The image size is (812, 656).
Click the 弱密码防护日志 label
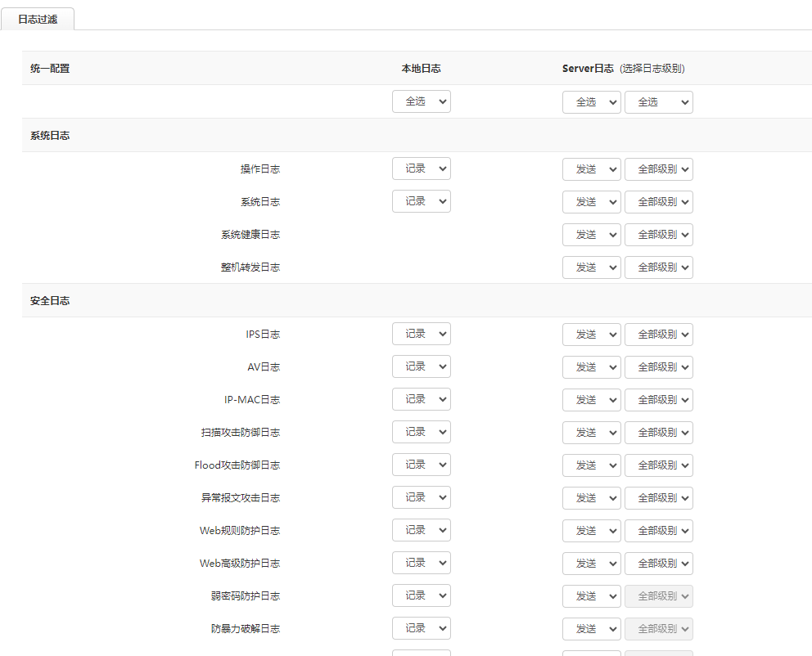pyautogui.click(x=246, y=596)
